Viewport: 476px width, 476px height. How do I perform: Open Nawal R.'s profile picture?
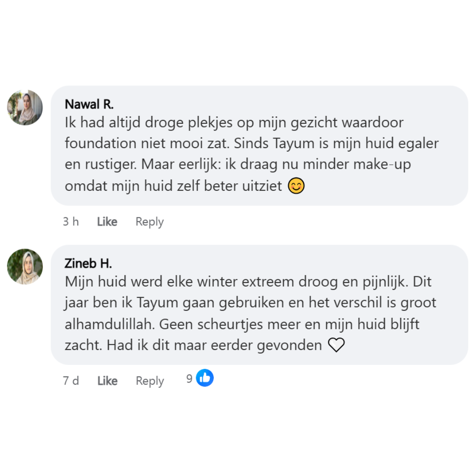[25, 108]
